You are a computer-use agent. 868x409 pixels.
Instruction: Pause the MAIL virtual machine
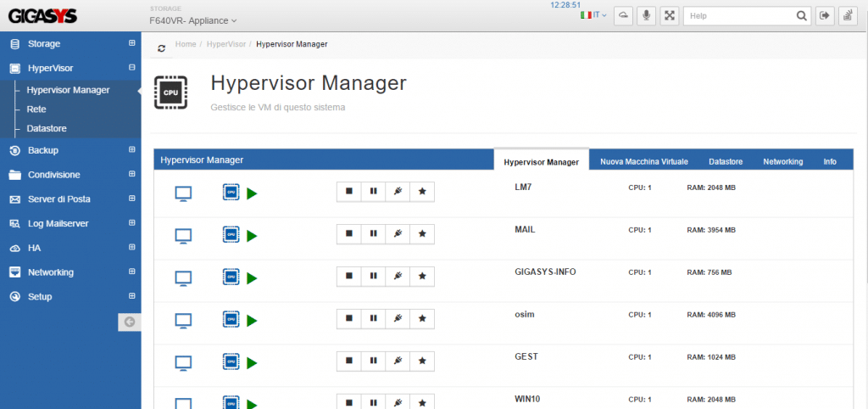(373, 234)
